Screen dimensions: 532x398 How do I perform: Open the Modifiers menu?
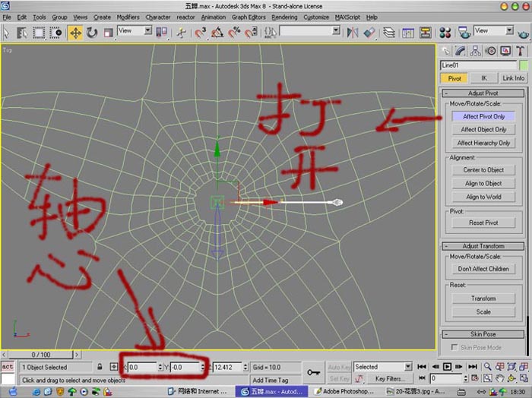pos(128,17)
